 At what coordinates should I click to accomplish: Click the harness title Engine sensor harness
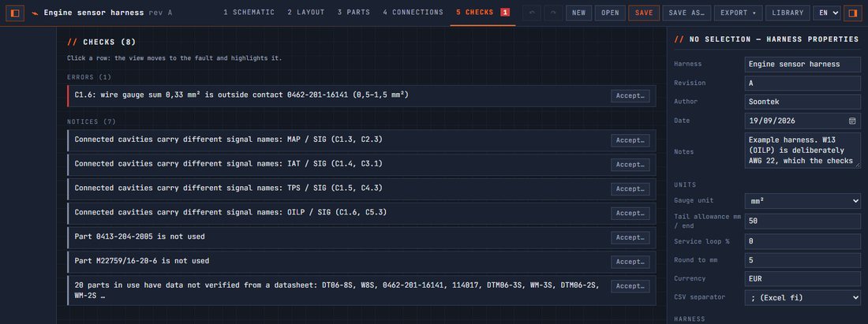pos(94,13)
